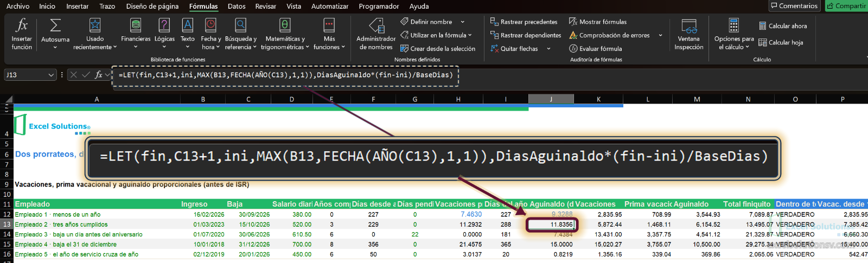This screenshot has width=868, height=263.
Task: Open the Comentarios pane
Action: point(794,6)
